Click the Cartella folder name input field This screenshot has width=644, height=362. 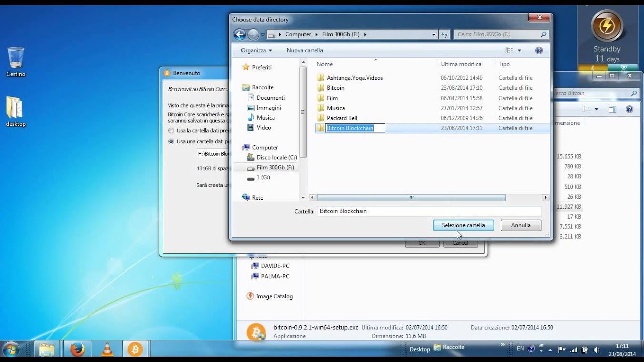point(429,211)
